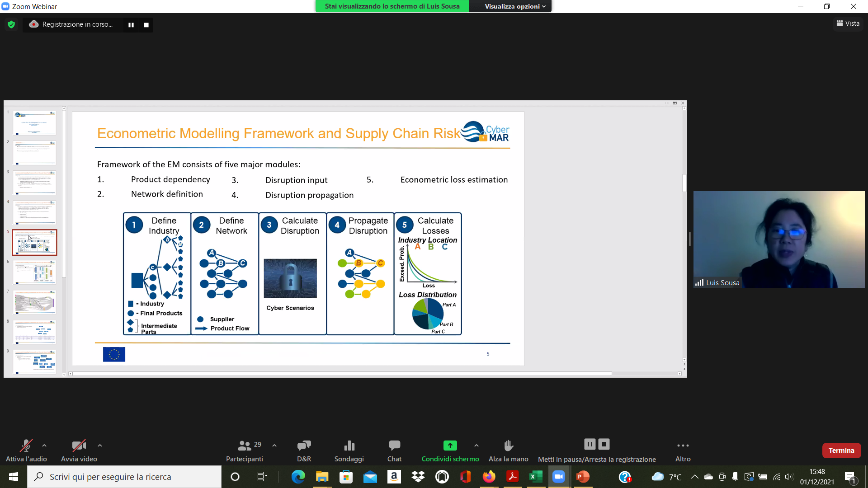868x488 pixels.
Task: Unmute with Attiva l'audio microphone
Action: 26,446
